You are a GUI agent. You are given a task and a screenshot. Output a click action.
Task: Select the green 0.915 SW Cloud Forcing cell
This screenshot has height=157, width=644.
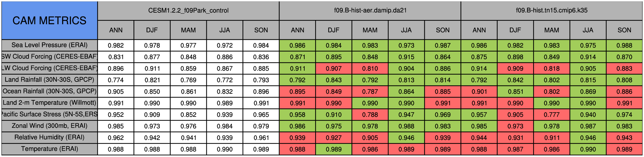click(x=406, y=57)
